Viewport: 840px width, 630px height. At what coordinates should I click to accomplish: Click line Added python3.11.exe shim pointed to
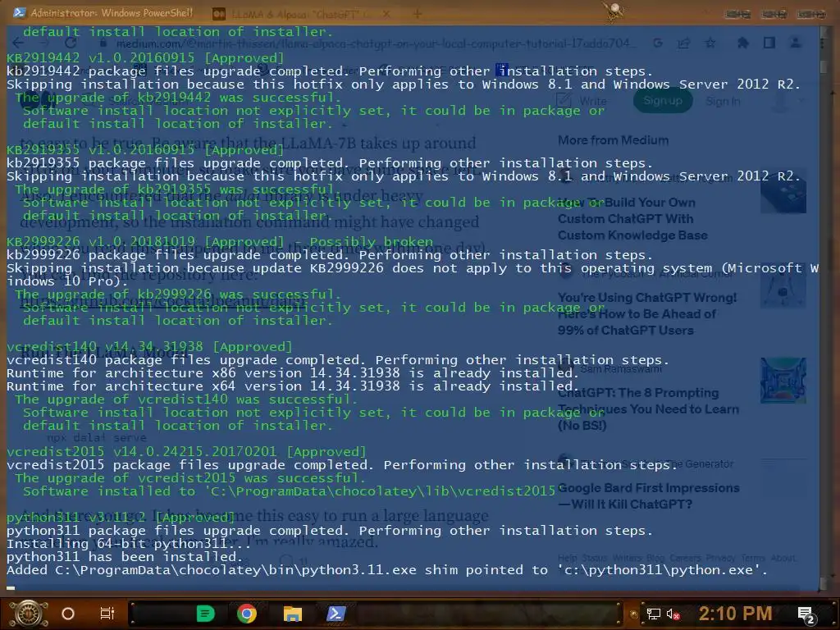[387, 570]
